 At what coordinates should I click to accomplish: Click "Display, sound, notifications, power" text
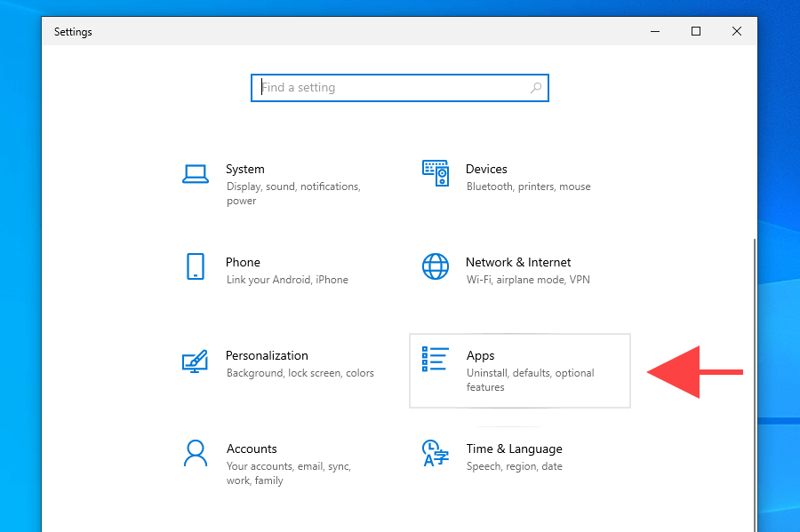(293, 194)
